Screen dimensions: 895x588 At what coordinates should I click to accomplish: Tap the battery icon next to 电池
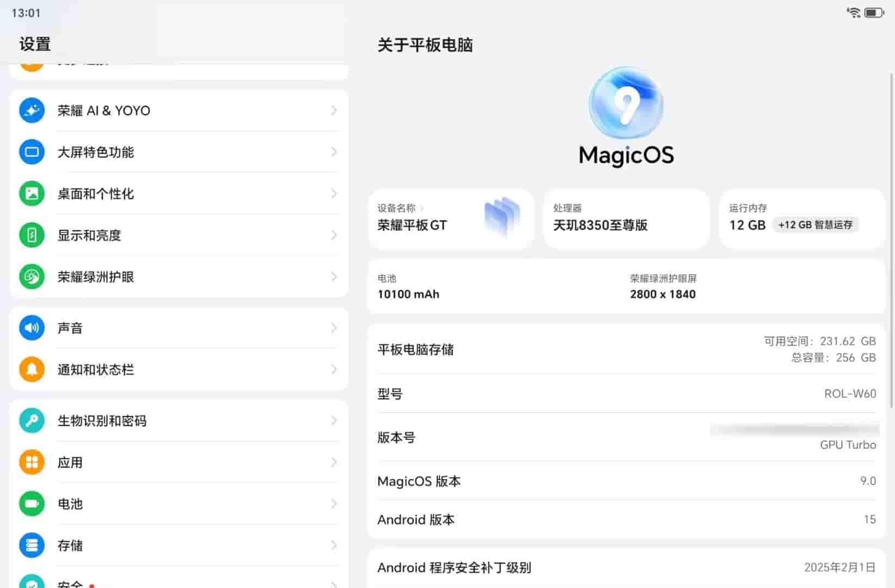[32, 504]
